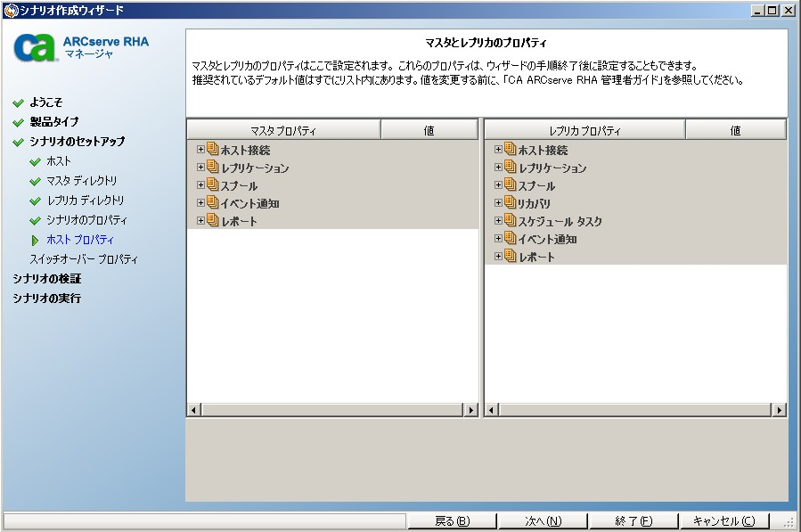Click the green checkmark beside レプリカ ディレクトリ
The image size is (801, 532).
pos(36,201)
